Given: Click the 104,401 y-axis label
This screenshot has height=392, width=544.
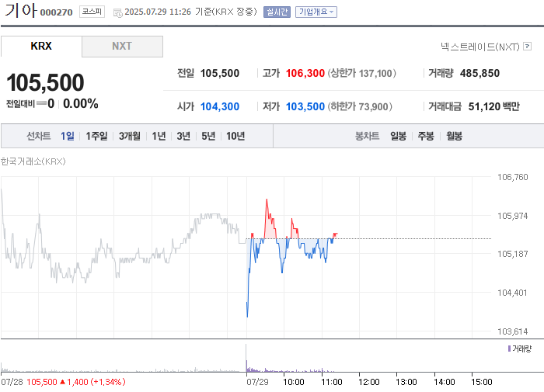Looking at the screenshot, I should (512, 293).
